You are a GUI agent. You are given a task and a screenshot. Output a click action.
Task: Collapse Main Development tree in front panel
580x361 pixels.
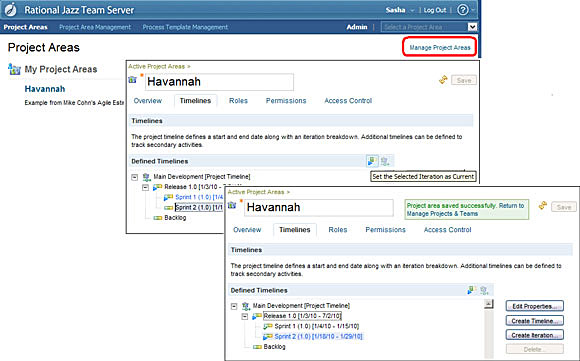click(x=234, y=306)
